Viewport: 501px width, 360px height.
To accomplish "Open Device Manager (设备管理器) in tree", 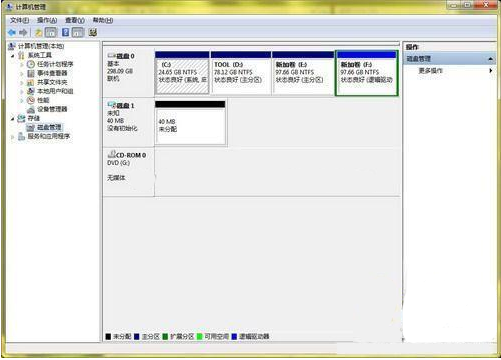I will pos(52,109).
